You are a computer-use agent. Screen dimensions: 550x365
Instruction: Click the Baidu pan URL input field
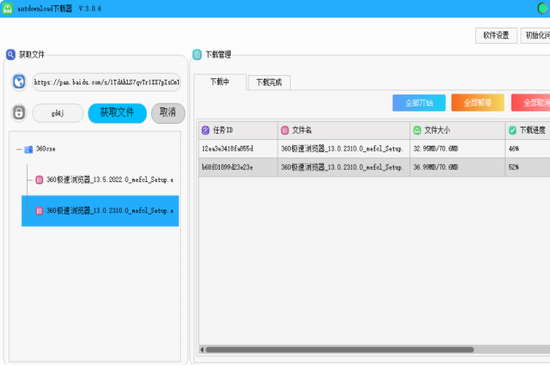(x=107, y=82)
